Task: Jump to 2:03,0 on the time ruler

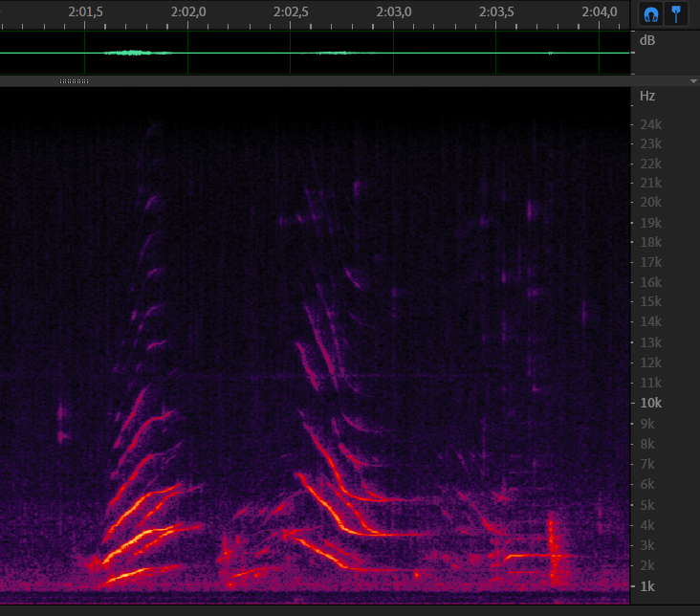Action: click(393, 11)
